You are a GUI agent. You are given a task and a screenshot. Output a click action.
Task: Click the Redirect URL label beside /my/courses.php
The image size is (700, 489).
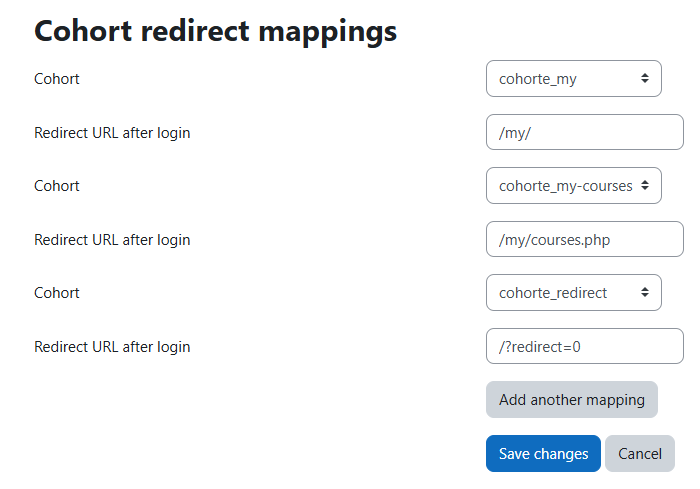tap(112, 240)
